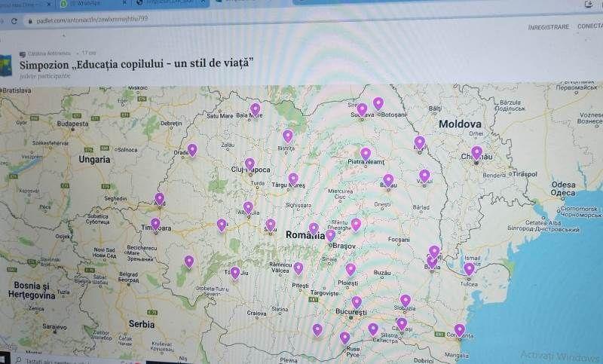Click the Cluj-Napoca location pin
603x364 pixels.
point(249,164)
